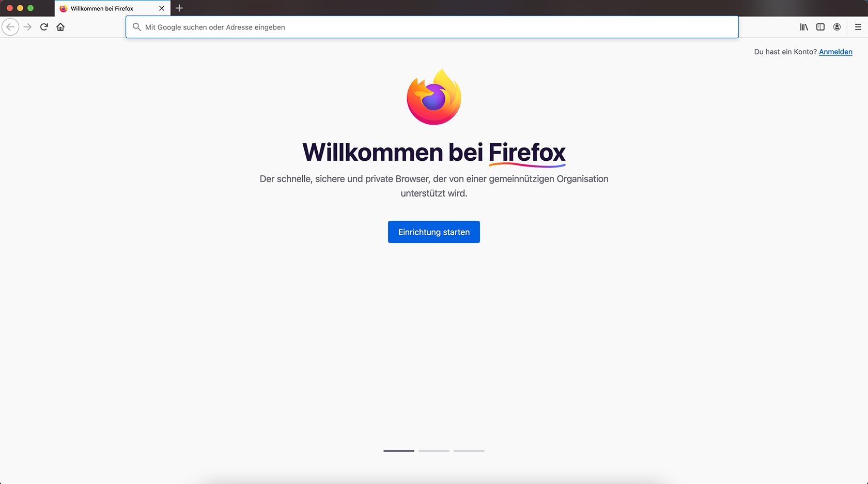Go back using the back arrow
The width and height of the screenshot is (868, 484).
click(10, 27)
